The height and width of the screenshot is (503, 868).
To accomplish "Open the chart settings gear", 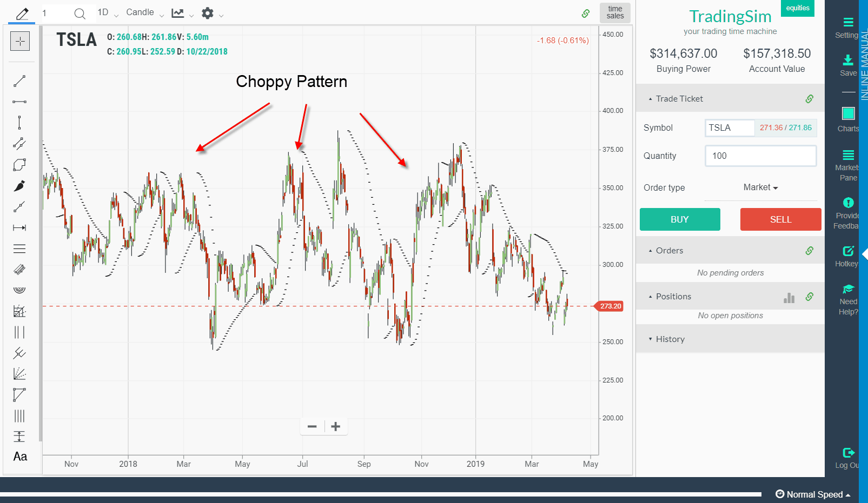I will point(207,12).
